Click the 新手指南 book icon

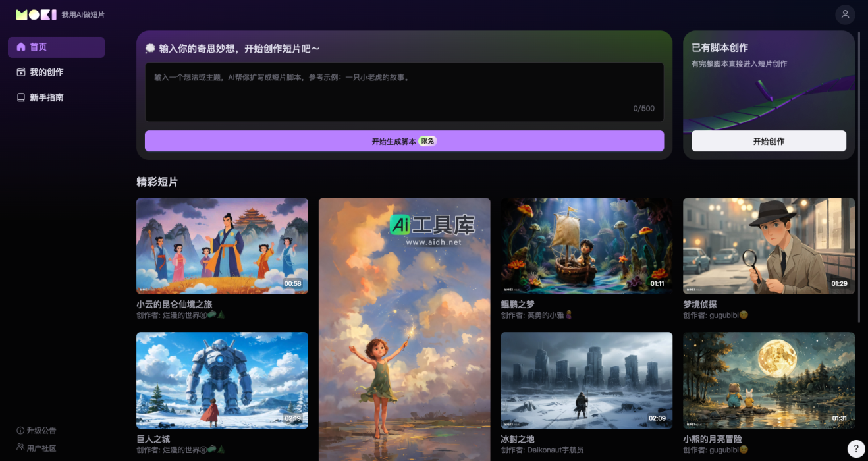point(21,97)
